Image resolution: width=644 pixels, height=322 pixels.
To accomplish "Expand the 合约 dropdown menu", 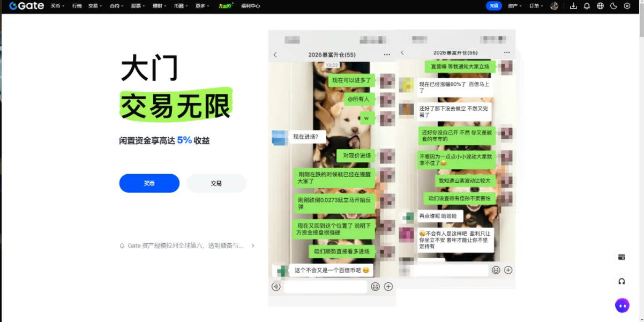I will [x=116, y=6].
